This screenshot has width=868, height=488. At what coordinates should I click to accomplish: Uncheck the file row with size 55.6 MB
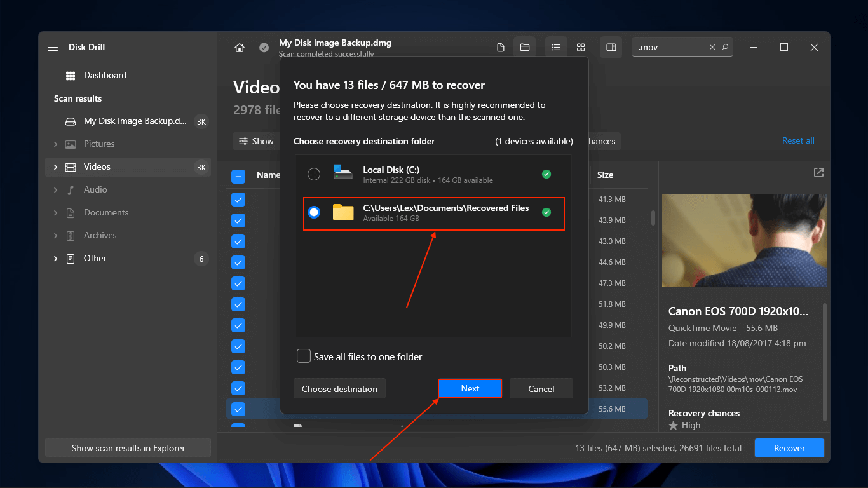[x=238, y=409]
